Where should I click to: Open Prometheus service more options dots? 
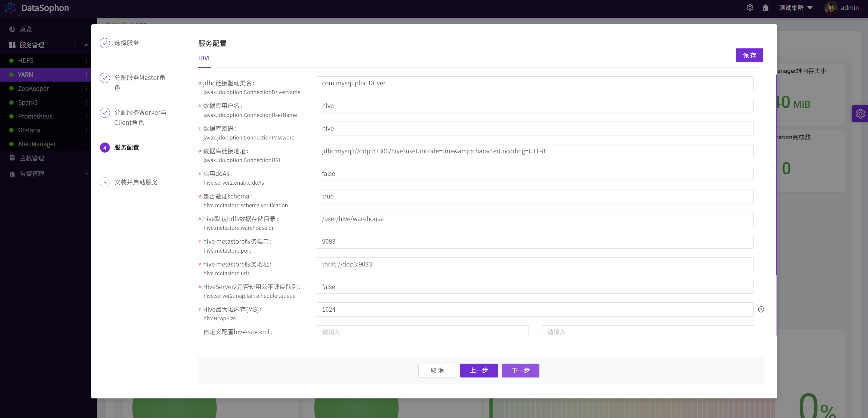pyautogui.click(x=87, y=116)
